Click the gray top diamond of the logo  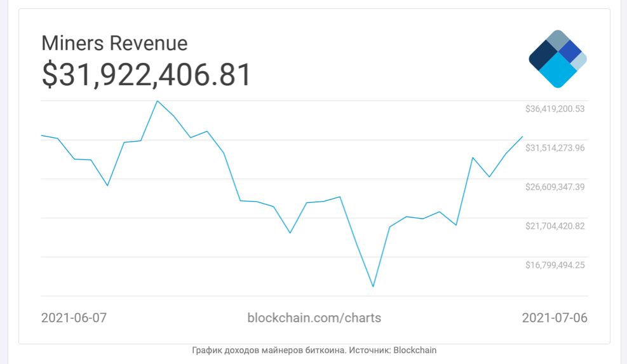coord(558,40)
